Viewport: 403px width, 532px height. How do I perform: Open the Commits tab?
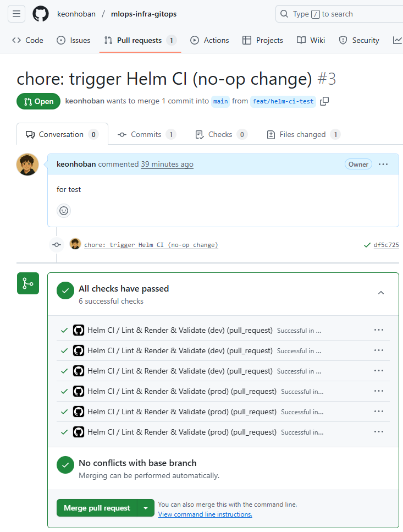(x=146, y=134)
